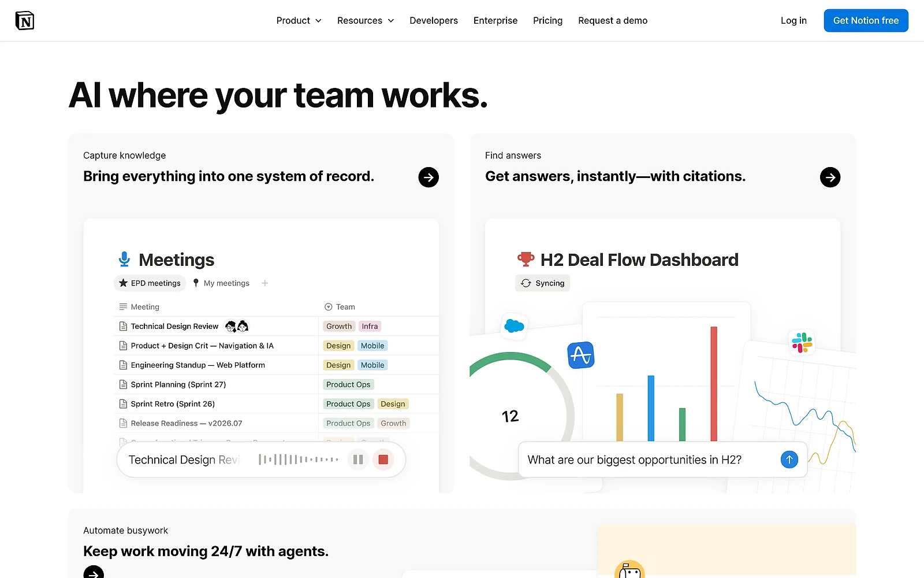Click the Design tag in Sprint Retro row
This screenshot has width=924, height=578.
[393, 404]
